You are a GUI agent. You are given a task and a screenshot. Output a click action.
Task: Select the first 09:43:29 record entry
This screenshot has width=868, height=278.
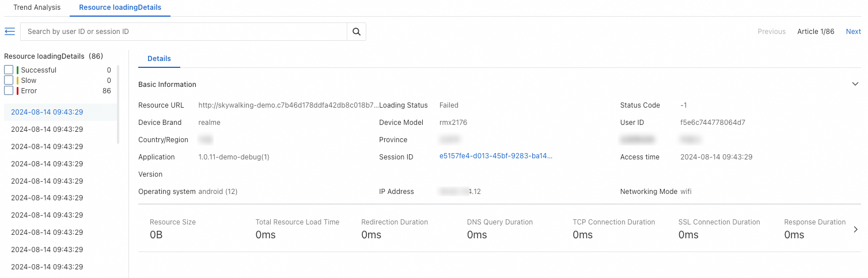[x=47, y=112]
